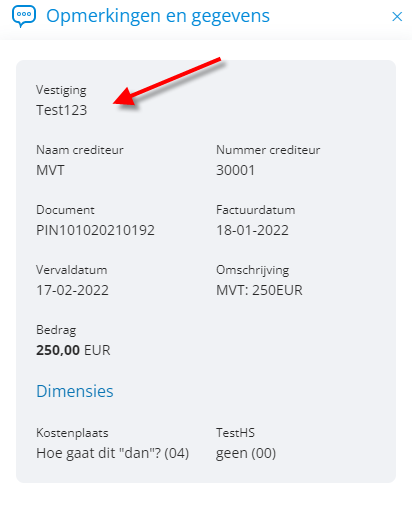Select the creditor number 30001
Screen dimensions: 412x515
(235, 170)
